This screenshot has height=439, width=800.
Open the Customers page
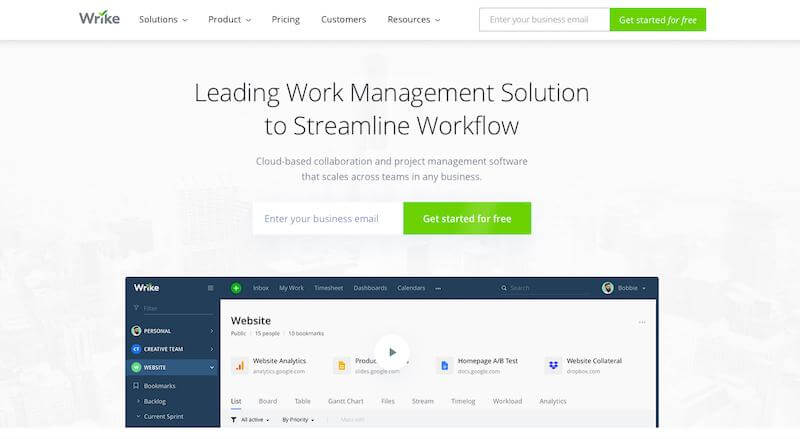[x=343, y=19]
